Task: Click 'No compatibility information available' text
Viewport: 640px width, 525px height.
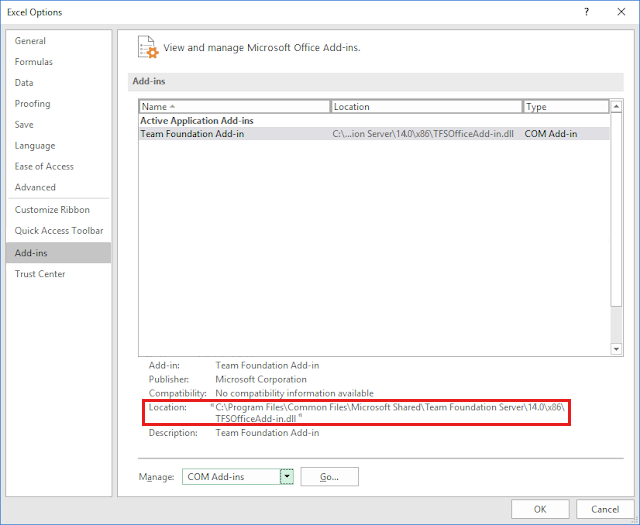Action: [x=294, y=393]
